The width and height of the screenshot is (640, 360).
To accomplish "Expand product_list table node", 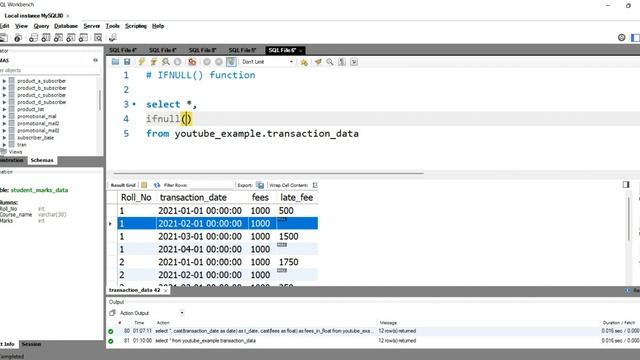I will pos(4,109).
